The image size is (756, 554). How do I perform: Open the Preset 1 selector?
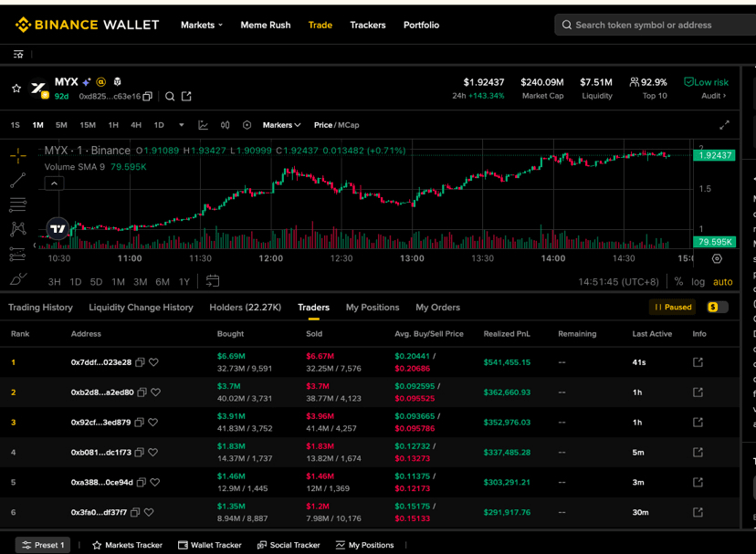[43, 545]
